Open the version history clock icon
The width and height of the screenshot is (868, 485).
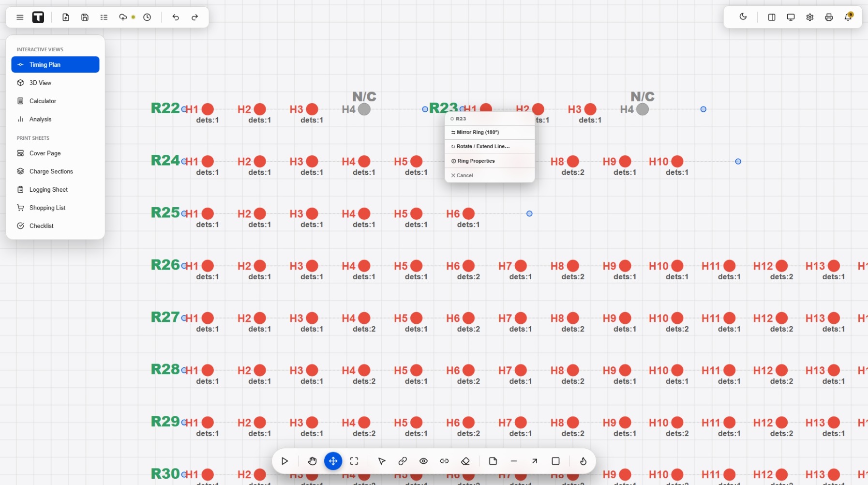[147, 17]
